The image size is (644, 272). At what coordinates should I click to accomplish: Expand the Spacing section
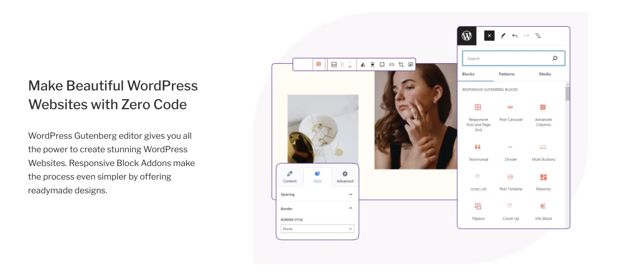click(x=350, y=194)
